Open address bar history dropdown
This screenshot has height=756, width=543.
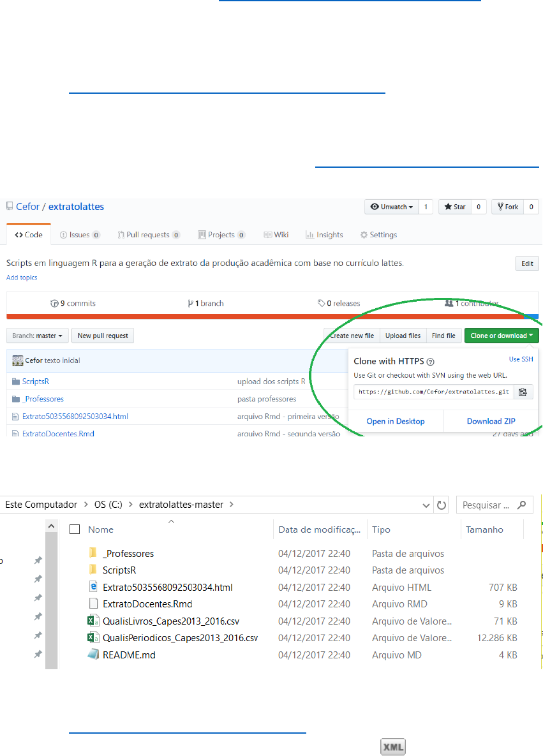tap(426, 505)
